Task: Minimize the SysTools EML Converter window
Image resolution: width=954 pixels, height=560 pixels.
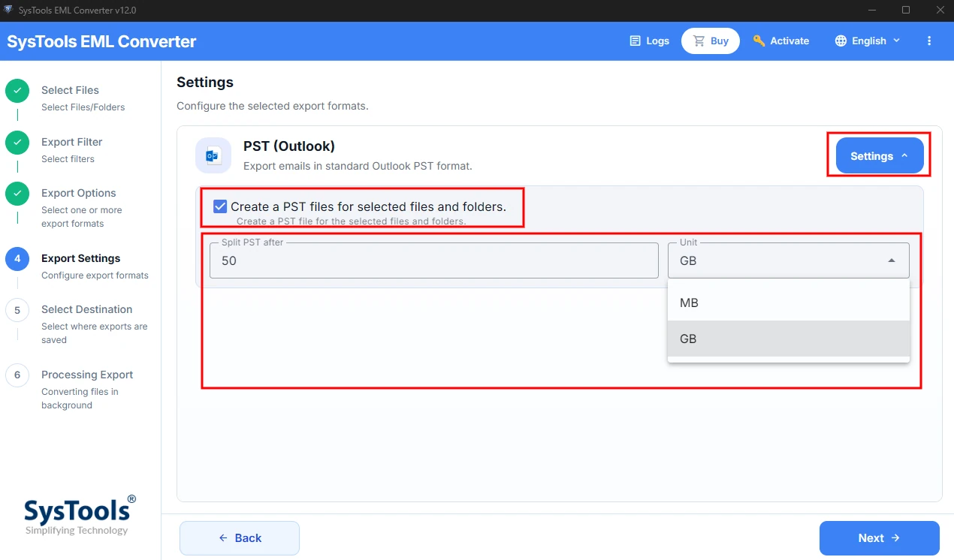Action: pyautogui.click(x=871, y=10)
